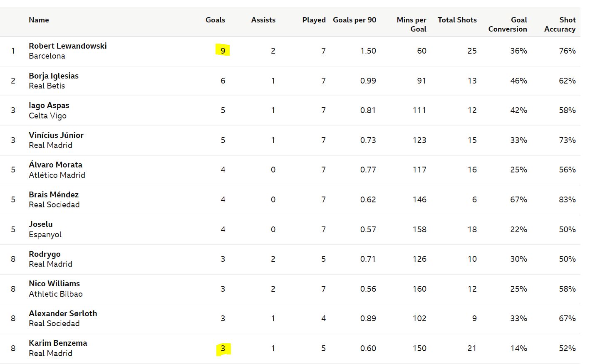Open Vinícius Júnior player name
The height and width of the screenshot is (364, 600).
pos(56,135)
